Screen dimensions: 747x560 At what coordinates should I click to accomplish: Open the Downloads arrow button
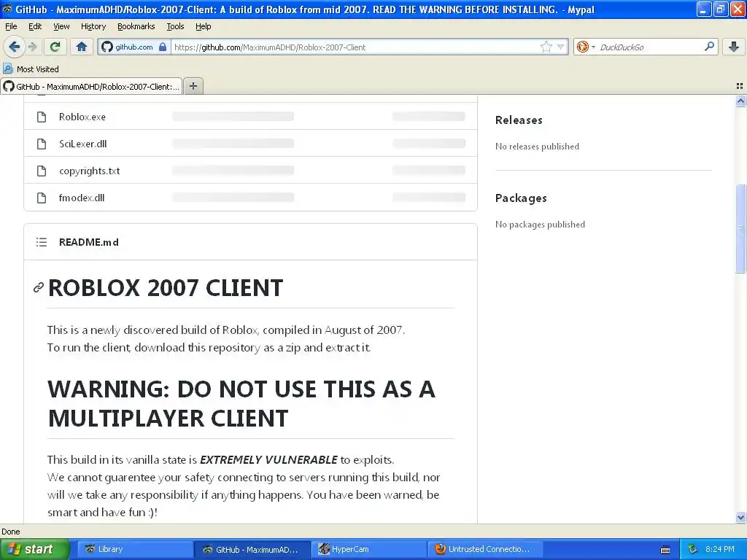734,47
